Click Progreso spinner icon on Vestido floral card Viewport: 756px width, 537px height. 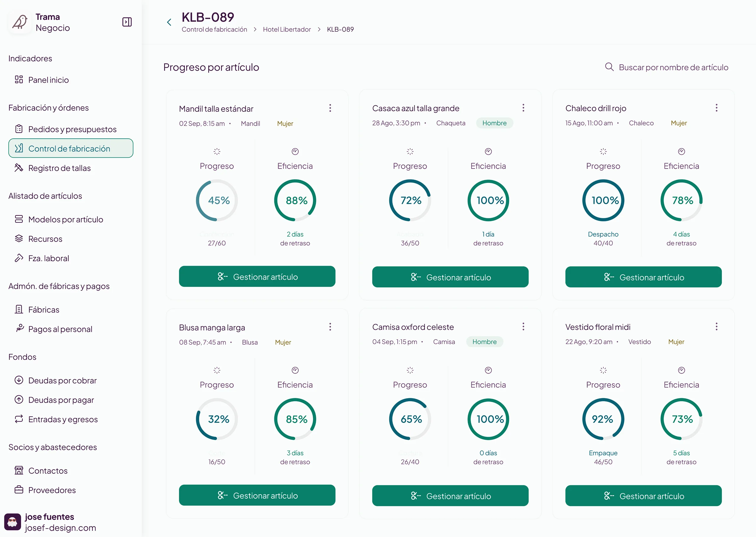click(604, 370)
